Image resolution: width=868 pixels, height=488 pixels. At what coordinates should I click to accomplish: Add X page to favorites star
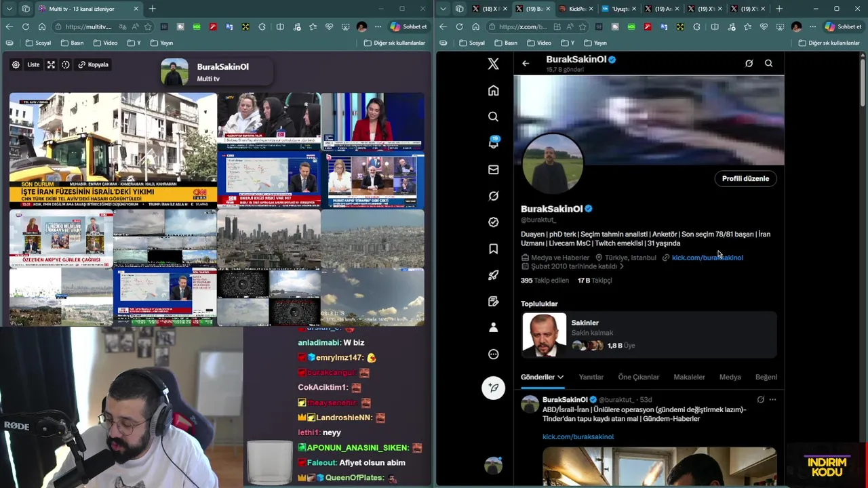pyautogui.click(x=583, y=26)
